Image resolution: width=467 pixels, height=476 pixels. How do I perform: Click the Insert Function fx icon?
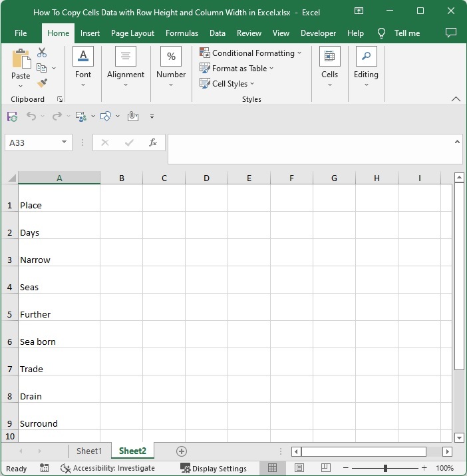click(152, 142)
